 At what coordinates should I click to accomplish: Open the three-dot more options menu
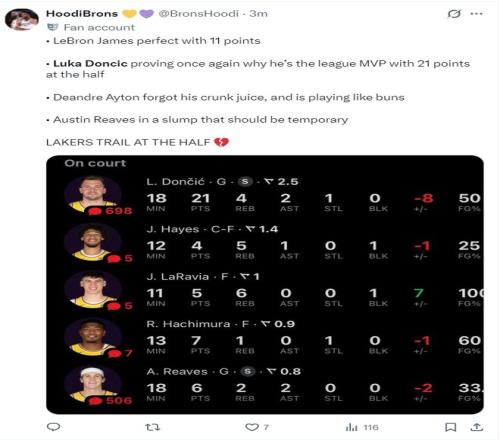476,14
